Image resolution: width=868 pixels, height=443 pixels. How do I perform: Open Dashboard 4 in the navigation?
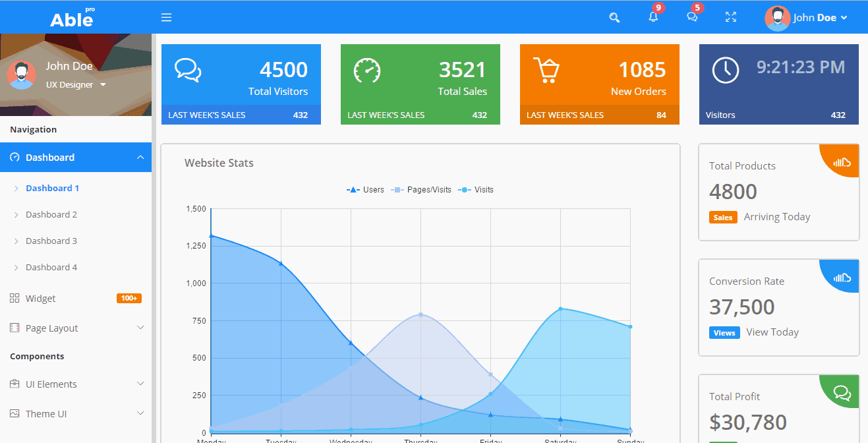click(52, 267)
